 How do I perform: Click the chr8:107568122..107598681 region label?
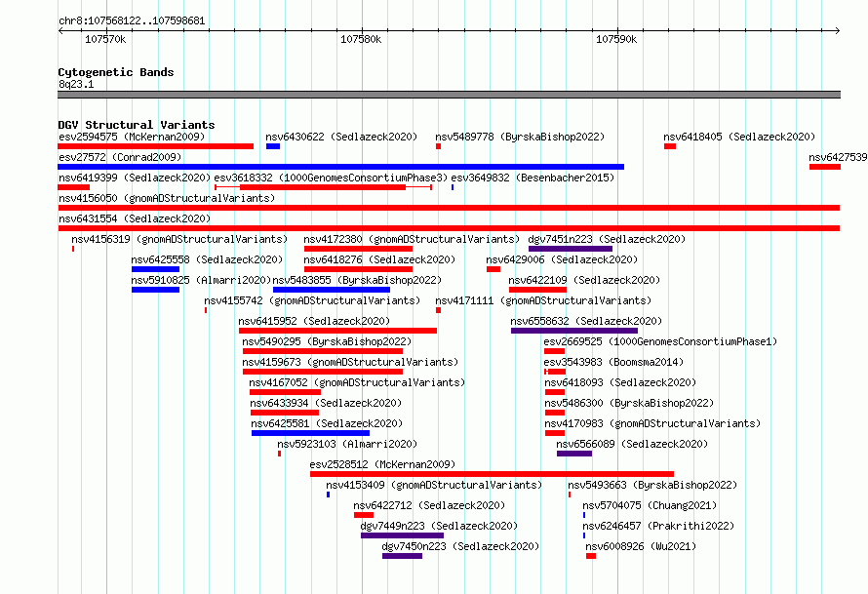[132, 20]
